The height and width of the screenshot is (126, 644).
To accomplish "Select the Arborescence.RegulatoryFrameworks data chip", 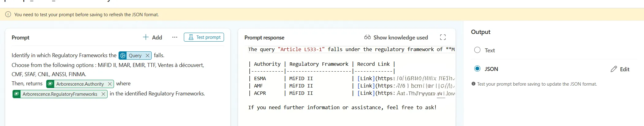I will point(60,94).
